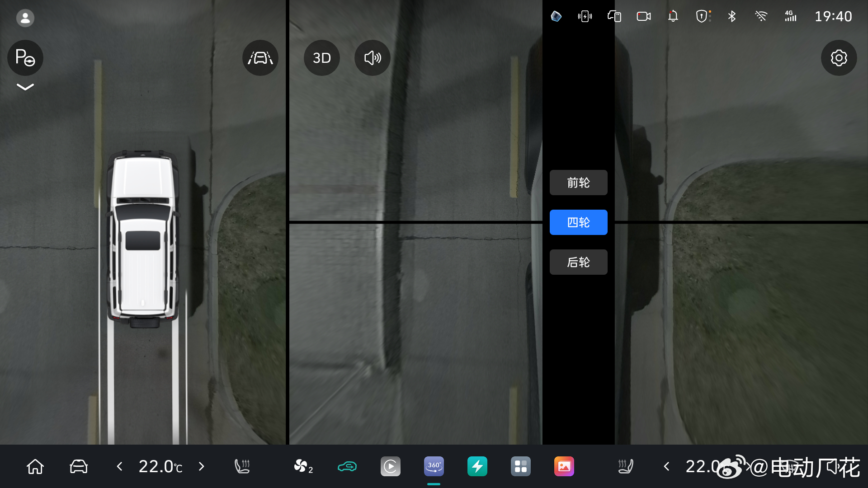Viewport: 868px width, 488px height.
Task: Go to the Home screen
Action: coord(35,466)
